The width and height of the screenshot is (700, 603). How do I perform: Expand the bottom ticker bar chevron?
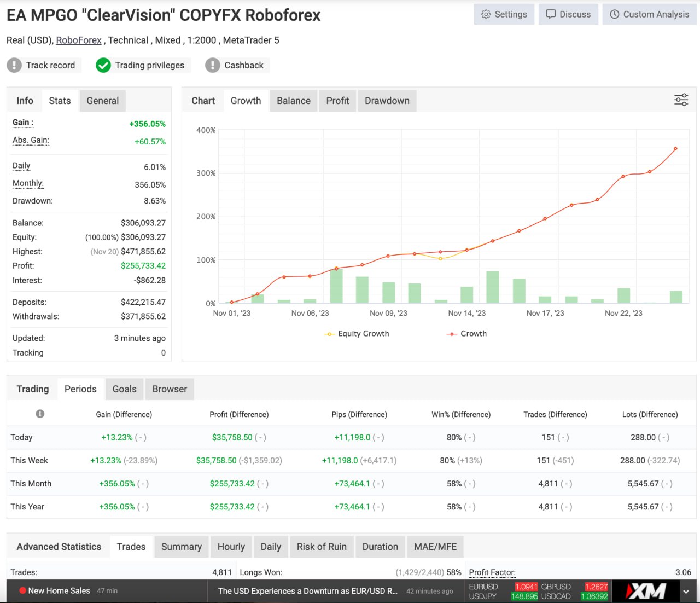point(686,592)
